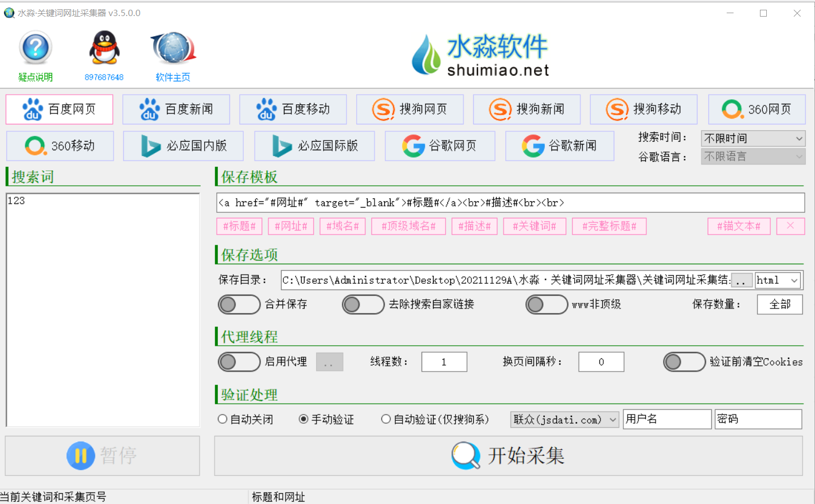Click the 暂停 pause button
This screenshot has width=815, height=504.
click(103, 456)
